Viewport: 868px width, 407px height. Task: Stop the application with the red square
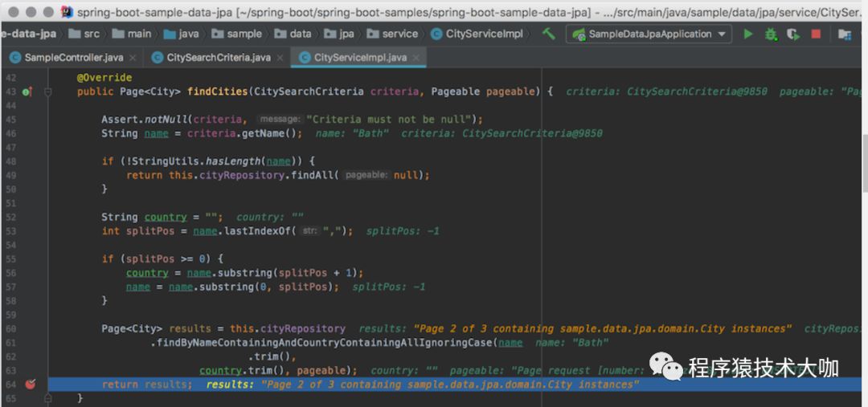pyautogui.click(x=816, y=34)
